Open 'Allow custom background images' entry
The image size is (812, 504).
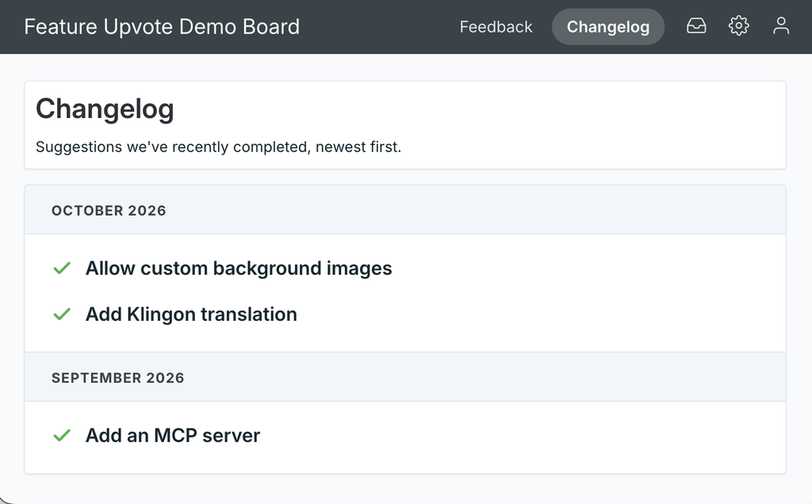click(239, 268)
